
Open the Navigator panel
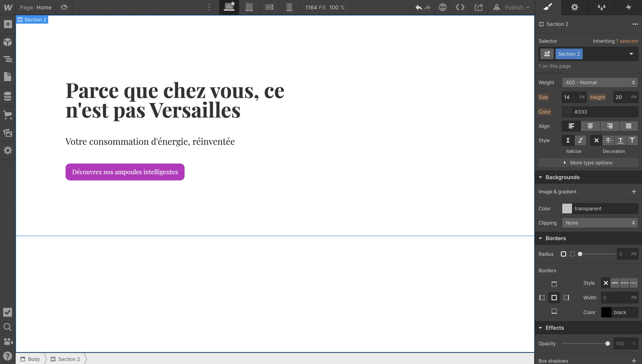8,59
